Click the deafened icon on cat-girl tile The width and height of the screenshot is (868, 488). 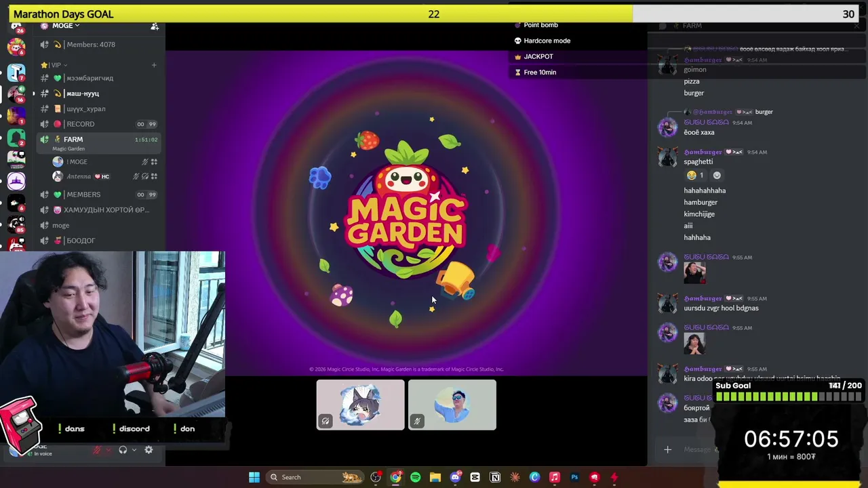click(325, 422)
